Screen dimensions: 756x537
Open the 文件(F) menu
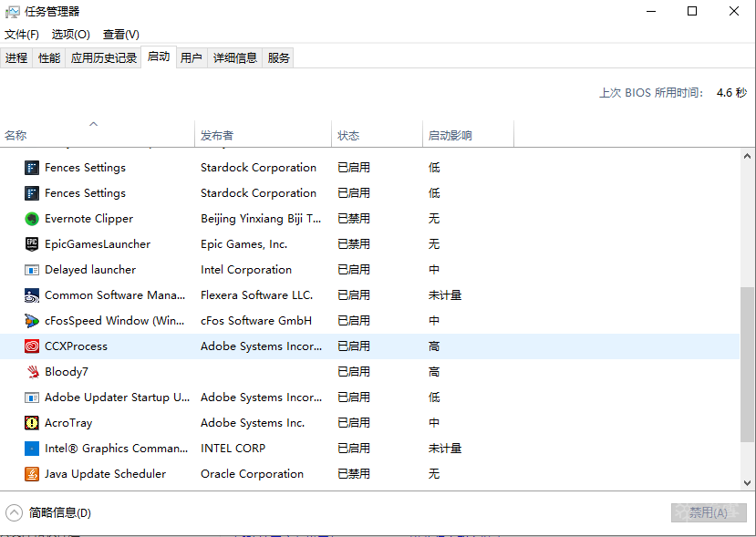[22, 35]
